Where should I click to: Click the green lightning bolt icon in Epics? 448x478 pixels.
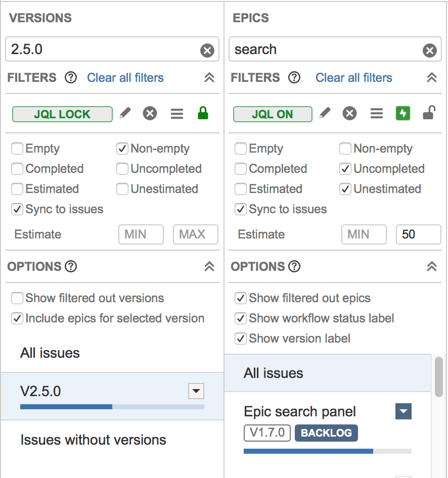(x=403, y=114)
